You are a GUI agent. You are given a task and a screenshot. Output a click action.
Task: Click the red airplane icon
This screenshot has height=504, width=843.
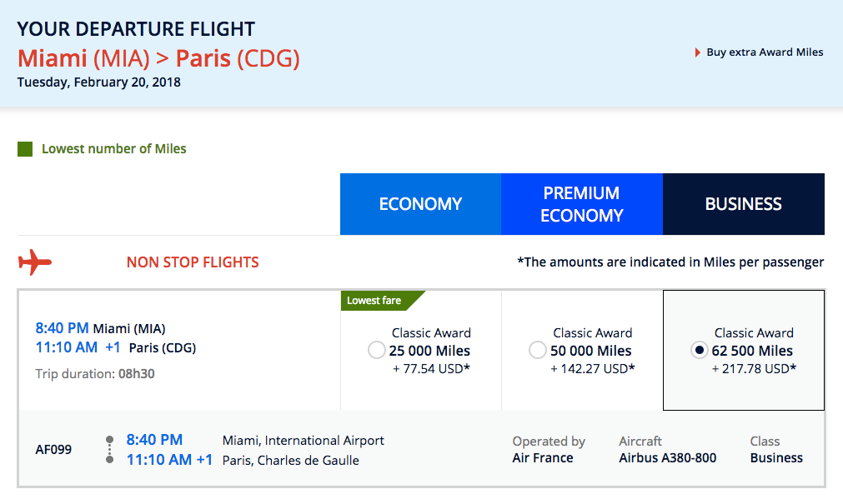[x=35, y=262]
